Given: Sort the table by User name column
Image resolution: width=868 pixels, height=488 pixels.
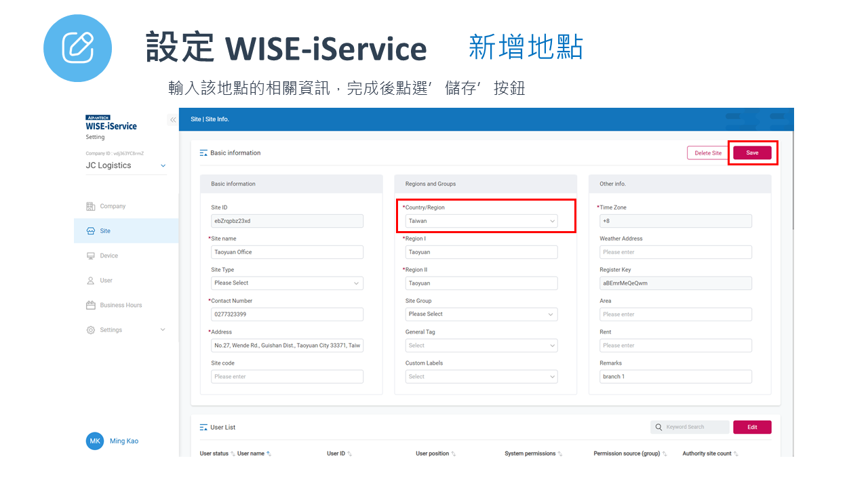Looking at the screenshot, I should (x=268, y=453).
